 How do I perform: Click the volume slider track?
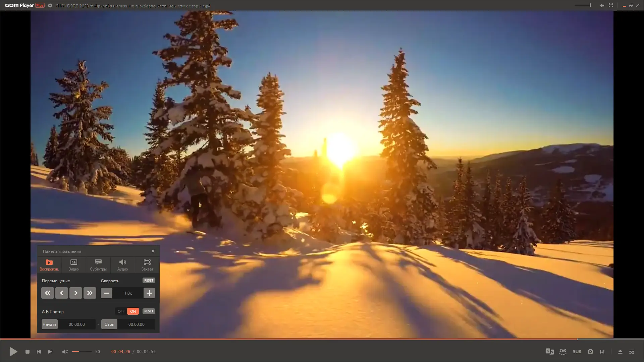[82, 352]
